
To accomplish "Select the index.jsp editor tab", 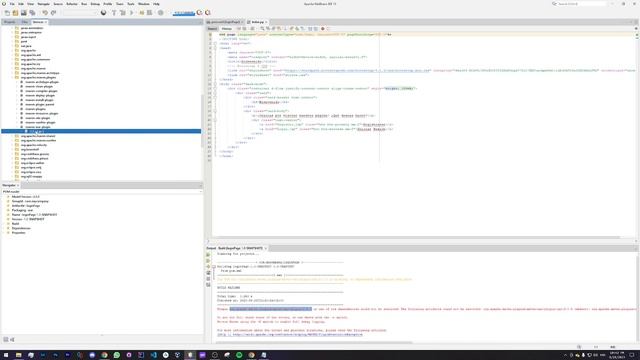I will pos(258,22).
